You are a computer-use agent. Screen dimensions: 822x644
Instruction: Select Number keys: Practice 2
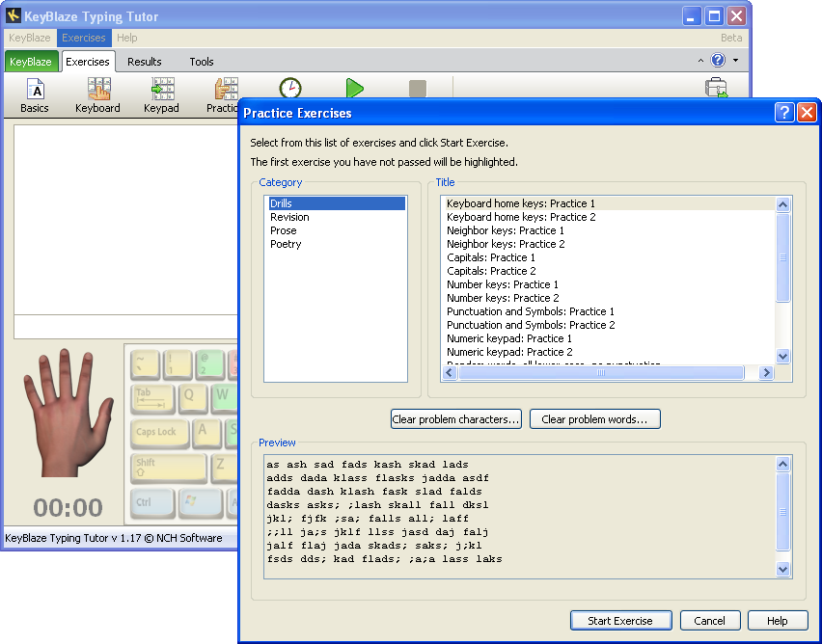click(x=609, y=298)
